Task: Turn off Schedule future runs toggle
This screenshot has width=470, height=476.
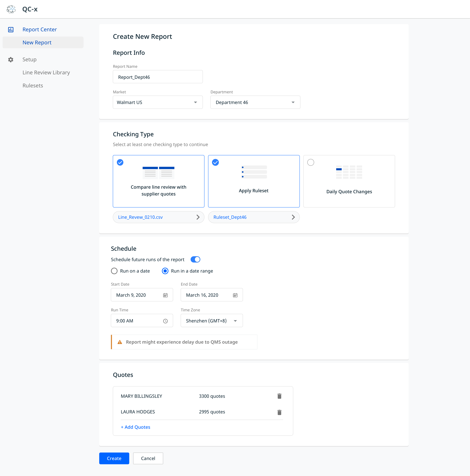Action: (x=195, y=259)
